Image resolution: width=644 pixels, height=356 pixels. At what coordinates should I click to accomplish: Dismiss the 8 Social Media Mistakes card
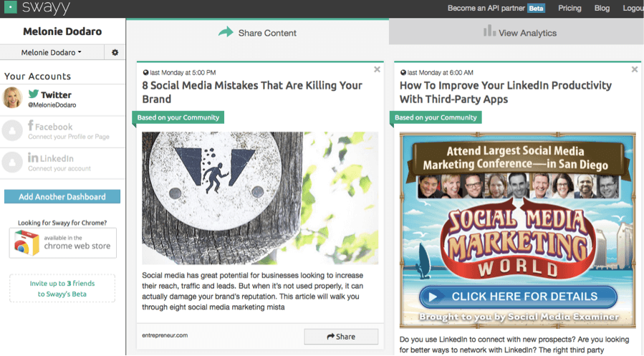point(377,69)
